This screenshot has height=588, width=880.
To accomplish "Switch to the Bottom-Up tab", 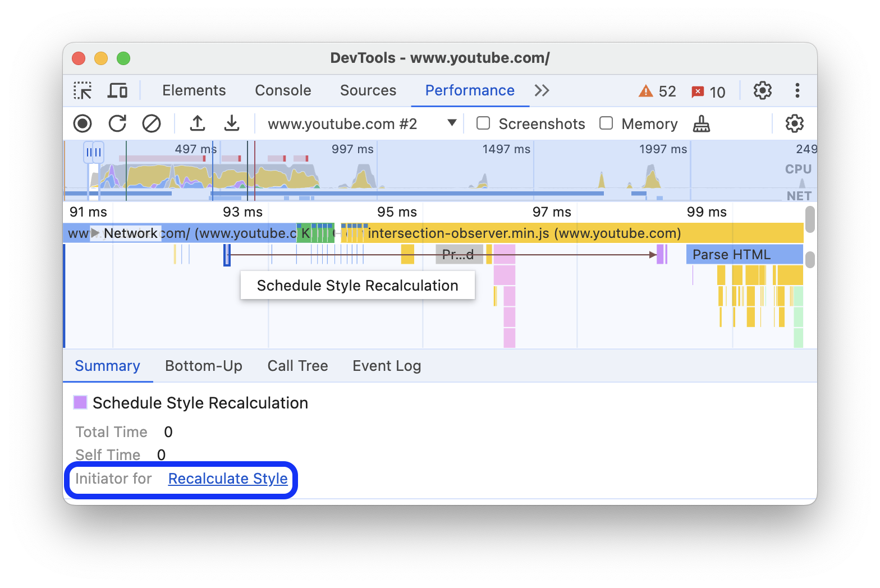I will (x=204, y=366).
